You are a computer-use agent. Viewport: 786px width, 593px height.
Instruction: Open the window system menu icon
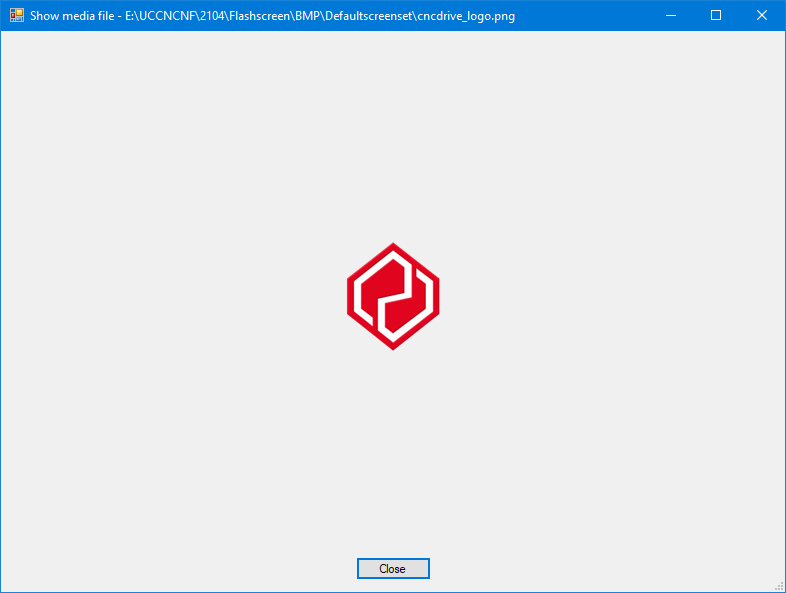(x=17, y=16)
